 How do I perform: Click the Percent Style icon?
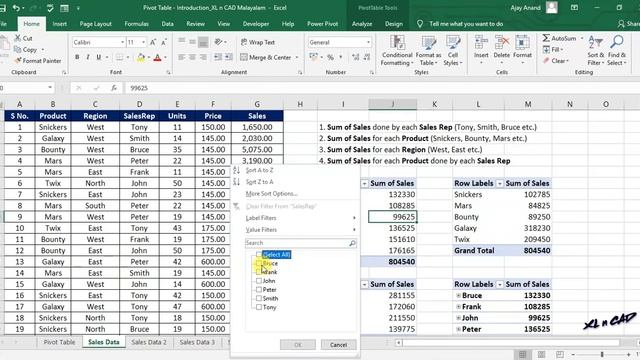[330, 58]
